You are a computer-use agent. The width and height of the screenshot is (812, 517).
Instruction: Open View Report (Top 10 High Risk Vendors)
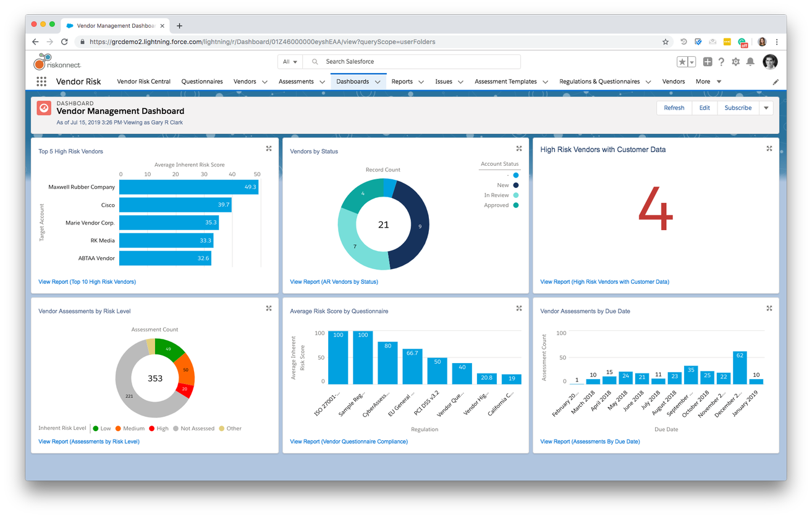pos(87,282)
